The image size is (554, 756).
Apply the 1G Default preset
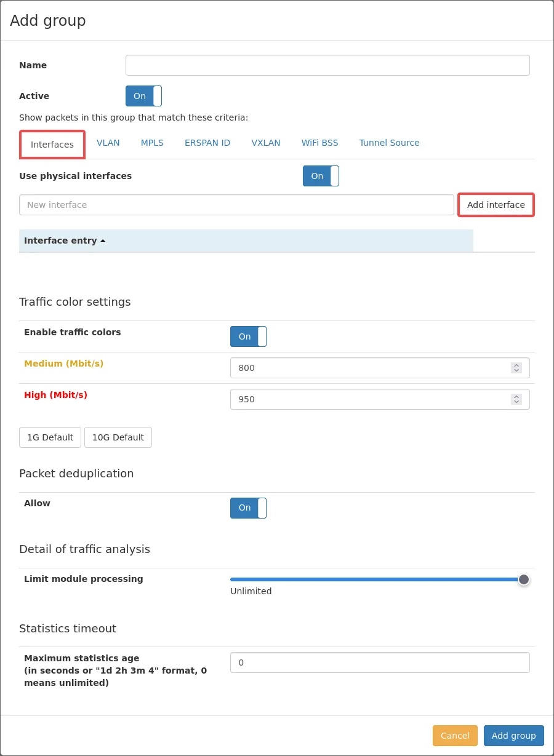click(x=50, y=437)
